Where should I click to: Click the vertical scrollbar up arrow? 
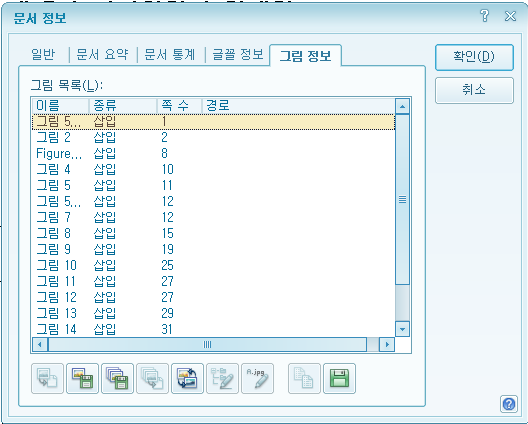402,106
